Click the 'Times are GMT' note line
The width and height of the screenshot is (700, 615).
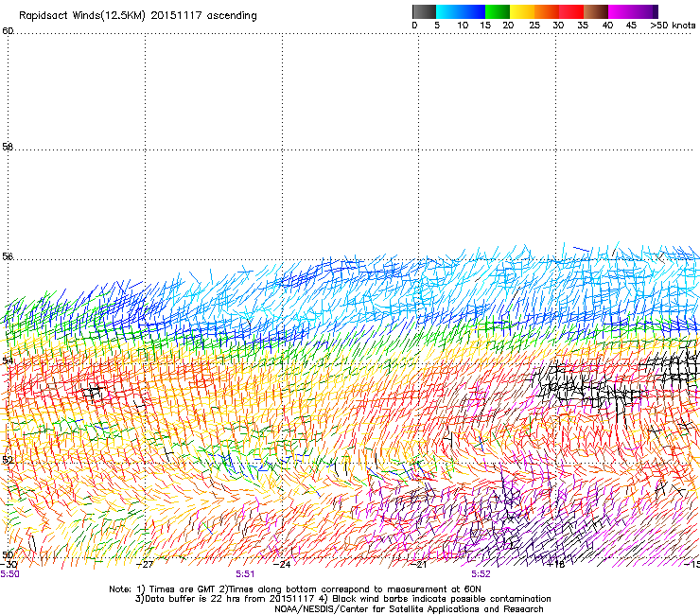(x=294, y=589)
